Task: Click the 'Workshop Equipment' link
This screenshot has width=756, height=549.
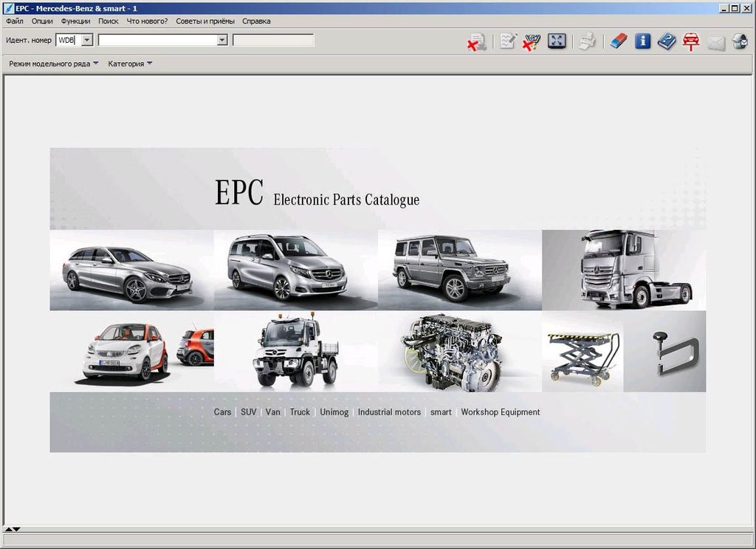Action: point(500,412)
